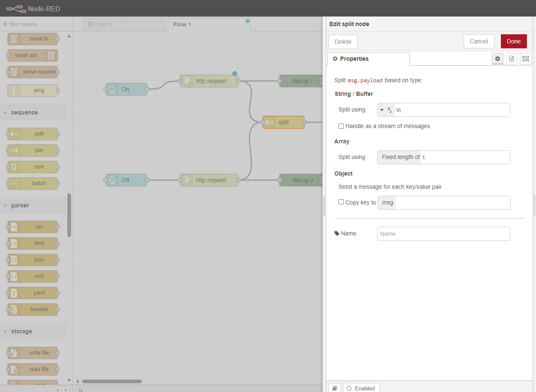Open Split using type dropdown arrow

(x=382, y=110)
